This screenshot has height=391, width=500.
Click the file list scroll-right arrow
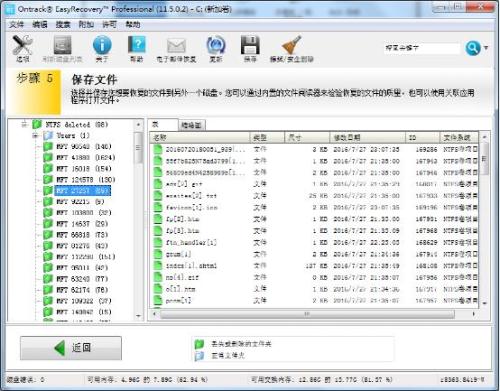point(474,314)
